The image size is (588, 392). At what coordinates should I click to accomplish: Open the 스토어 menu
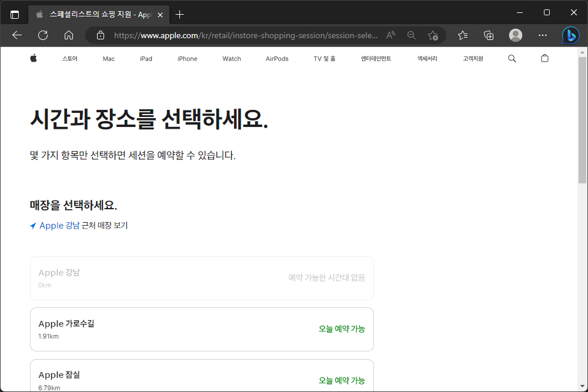[x=70, y=58]
